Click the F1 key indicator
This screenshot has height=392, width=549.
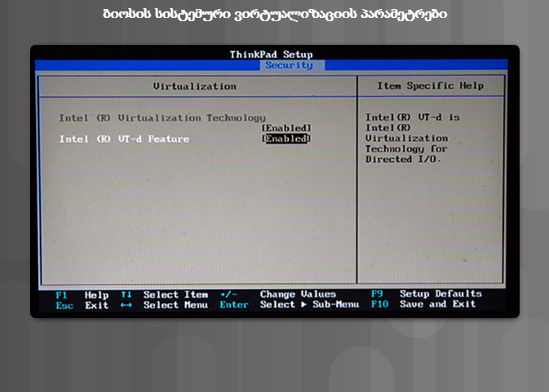coord(62,294)
